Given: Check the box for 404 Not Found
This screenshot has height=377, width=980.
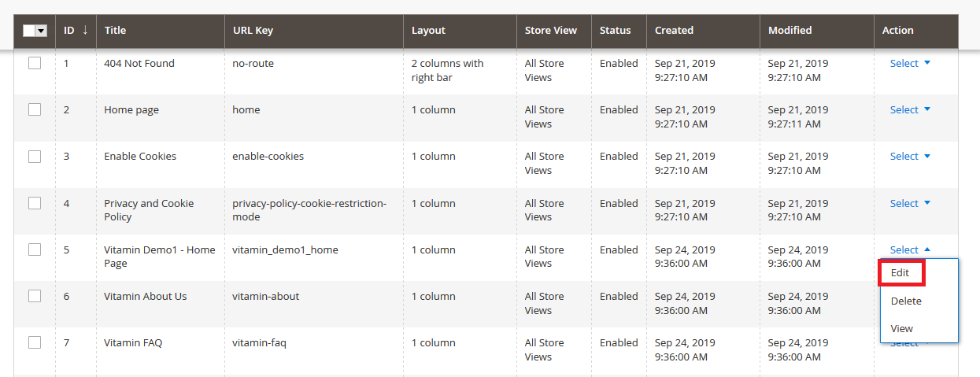Looking at the screenshot, I should [x=35, y=64].
